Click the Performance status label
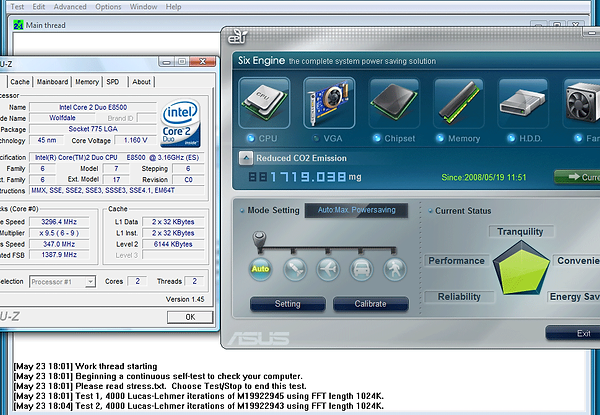The width and height of the screenshot is (600, 415). coord(457,261)
